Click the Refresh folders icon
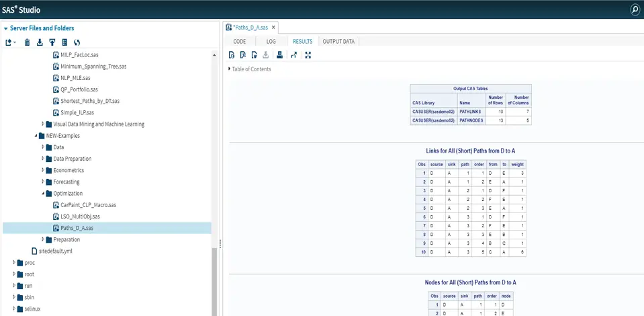This screenshot has height=316, width=644. point(77,42)
